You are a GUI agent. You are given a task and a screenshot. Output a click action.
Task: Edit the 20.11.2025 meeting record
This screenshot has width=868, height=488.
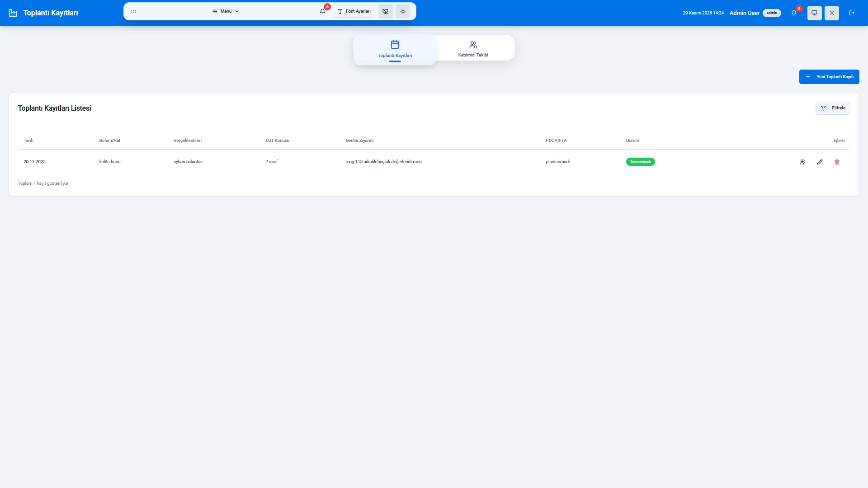(820, 162)
